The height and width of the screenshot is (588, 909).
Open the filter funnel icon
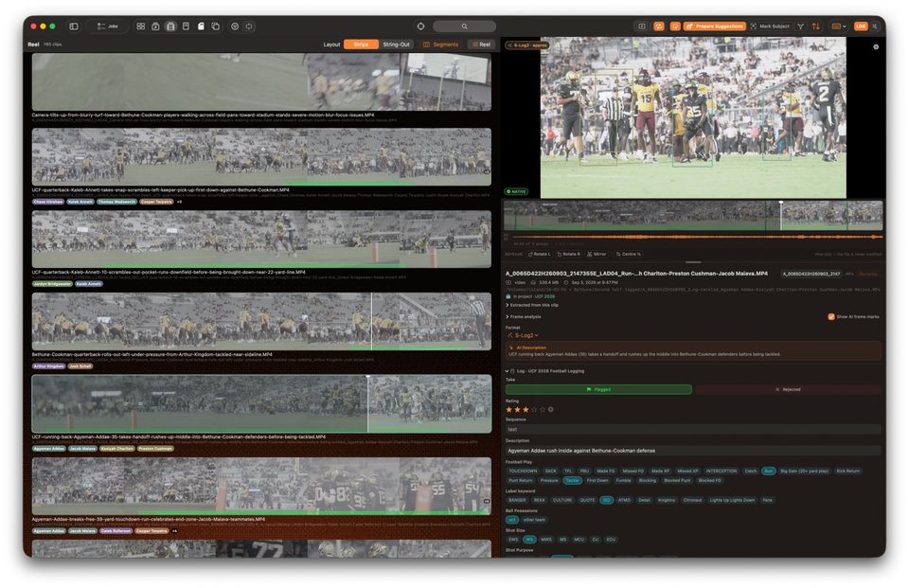[x=801, y=27]
